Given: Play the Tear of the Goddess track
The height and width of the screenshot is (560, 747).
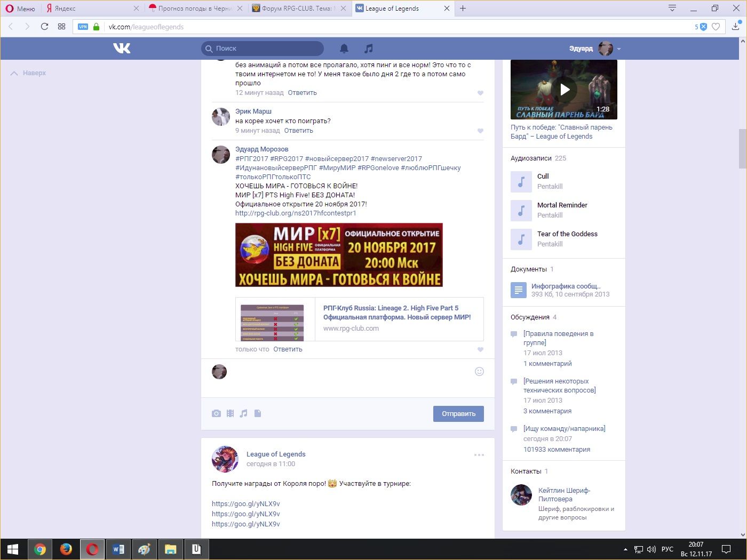Looking at the screenshot, I should [x=521, y=239].
